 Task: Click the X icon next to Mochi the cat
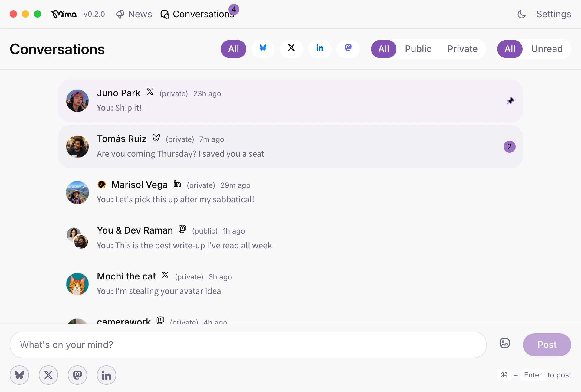(165, 275)
